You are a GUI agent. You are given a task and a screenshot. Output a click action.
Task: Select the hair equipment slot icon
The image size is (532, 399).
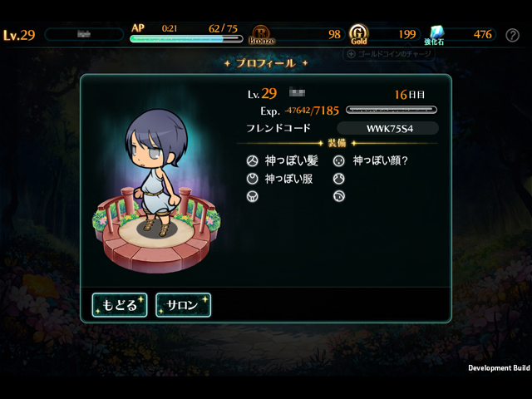pos(252,160)
